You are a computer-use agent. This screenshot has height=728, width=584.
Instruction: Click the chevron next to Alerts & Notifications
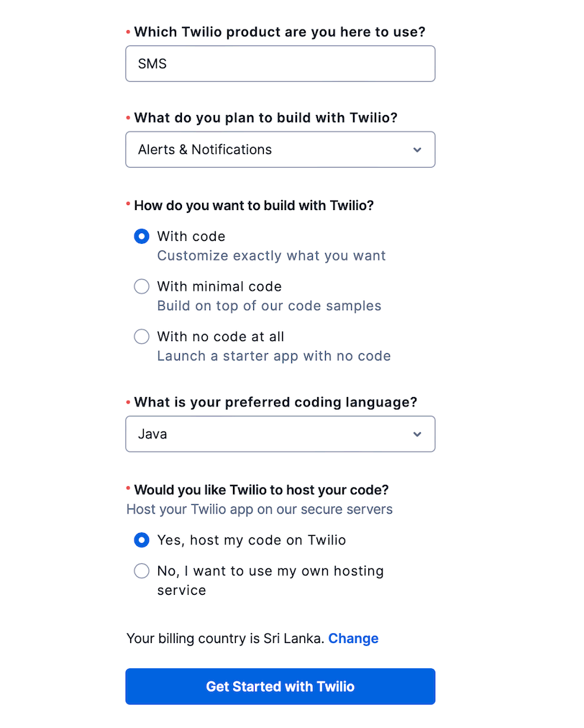(x=417, y=150)
